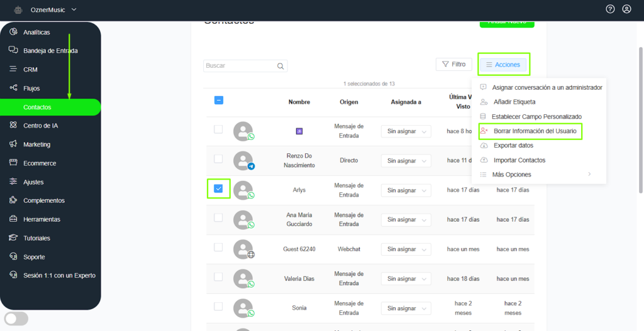The width and height of the screenshot is (644, 331).
Task: Click the Centro de IA icon
Action: point(13,126)
